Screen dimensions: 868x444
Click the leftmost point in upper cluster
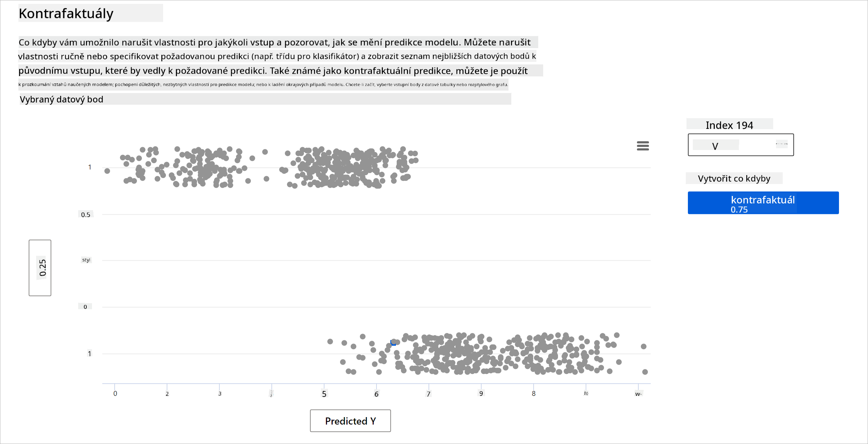[107, 171]
